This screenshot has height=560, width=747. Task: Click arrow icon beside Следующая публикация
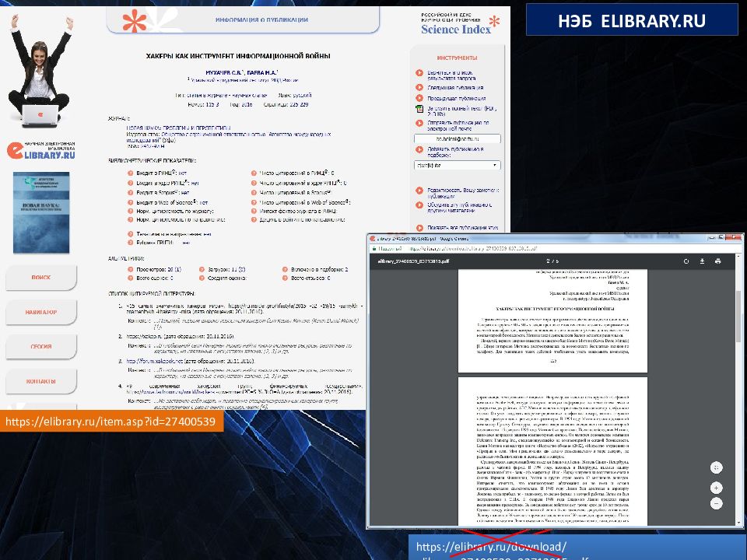(419, 87)
